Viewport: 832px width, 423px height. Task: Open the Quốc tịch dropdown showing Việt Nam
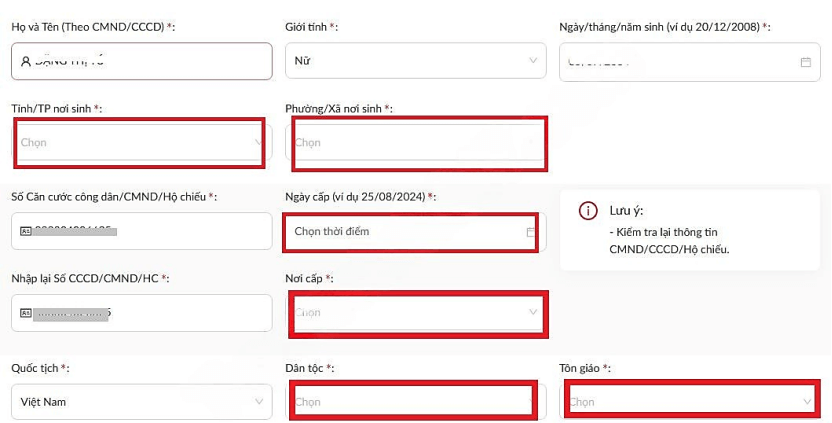point(141,402)
